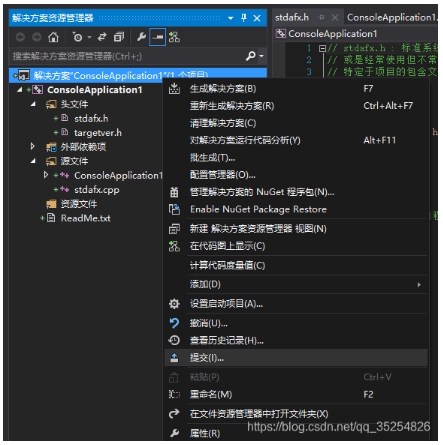Choose 计算代码度量值(C) menu entry
This screenshot has width=443, height=445.
296,266
